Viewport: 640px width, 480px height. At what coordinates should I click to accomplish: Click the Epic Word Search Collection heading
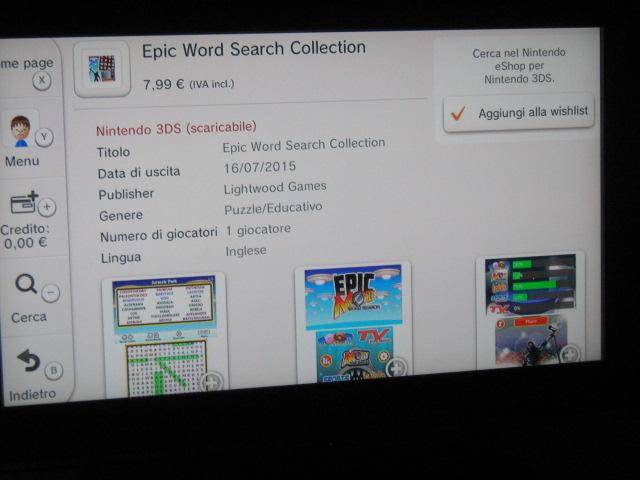[x=253, y=49]
